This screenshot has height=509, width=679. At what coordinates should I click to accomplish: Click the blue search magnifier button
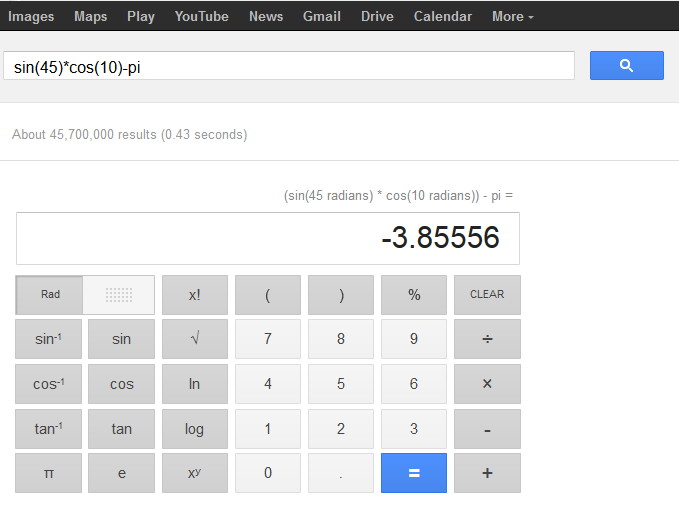pyautogui.click(x=627, y=65)
